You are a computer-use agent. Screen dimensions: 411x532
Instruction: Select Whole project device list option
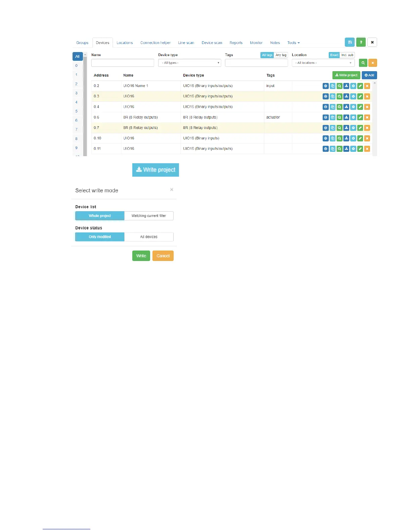(100, 216)
